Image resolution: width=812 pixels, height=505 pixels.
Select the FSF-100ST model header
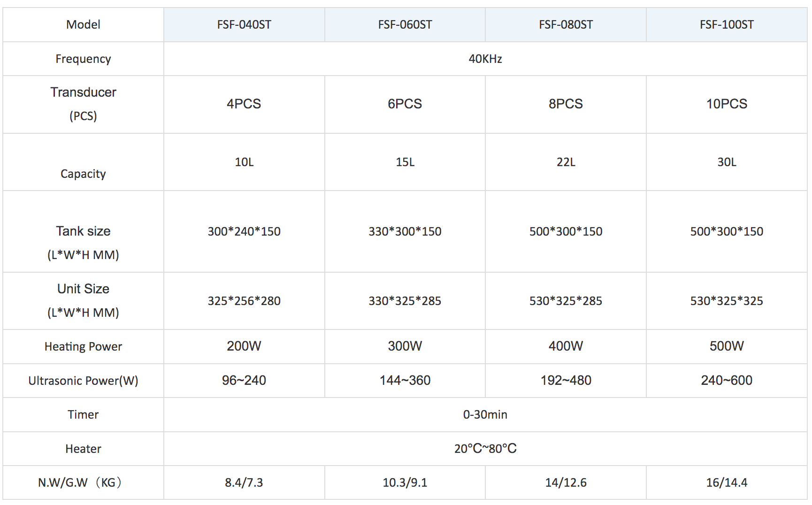727,24
